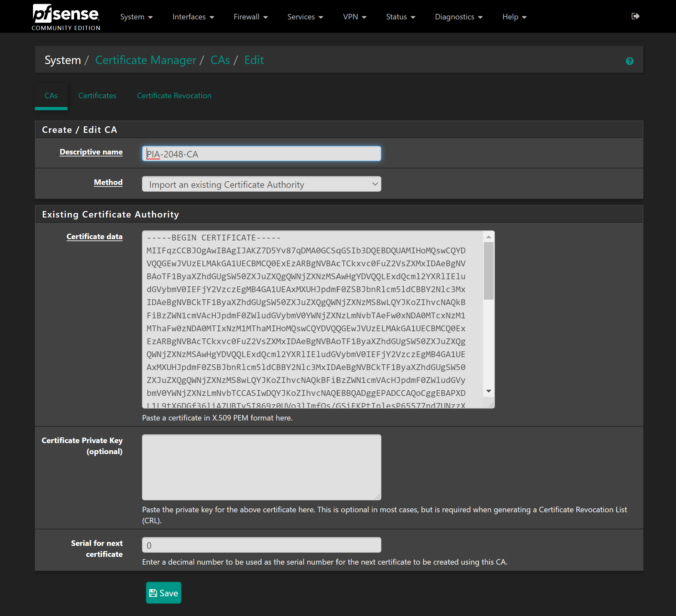The image size is (676, 616).
Task: Click the Certificate data label
Action: 94,237
